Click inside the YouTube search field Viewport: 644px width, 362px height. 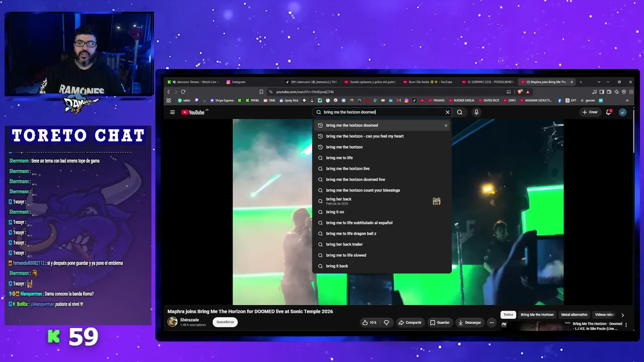pyautogui.click(x=381, y=112)
